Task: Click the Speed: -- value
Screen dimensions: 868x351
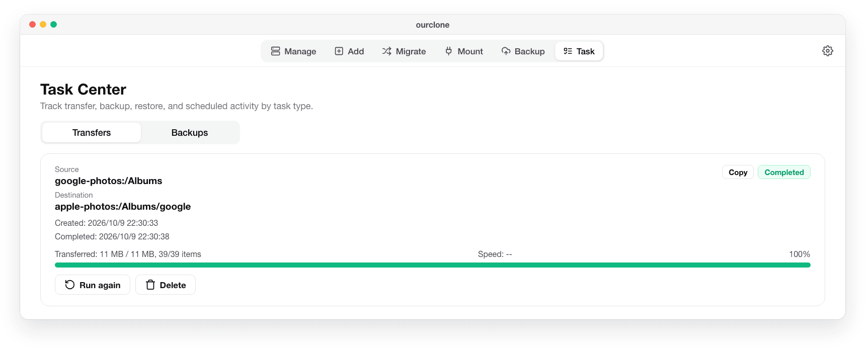Action: [x=495, y=254]
